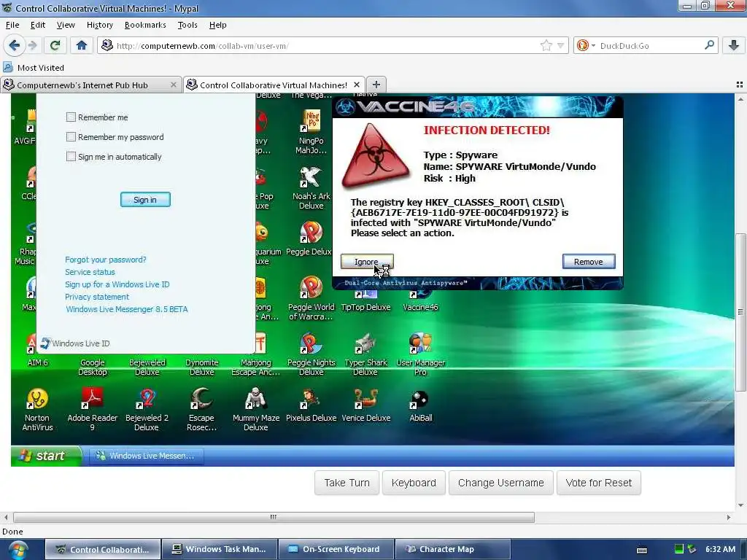This screenshot has width=747, height=560.
Task: Click the Most Visited bookmarks button
Action: point(34,68)
